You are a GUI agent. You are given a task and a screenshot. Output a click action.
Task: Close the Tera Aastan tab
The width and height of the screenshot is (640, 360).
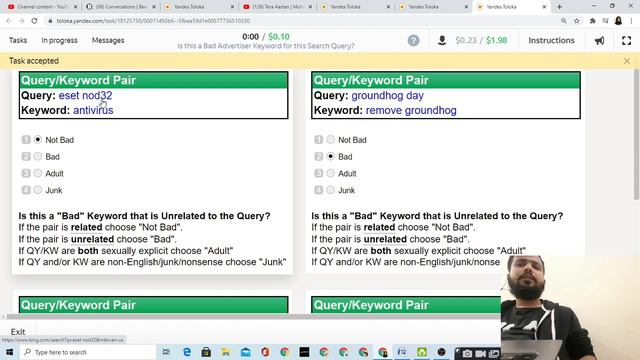click(310, 7)
